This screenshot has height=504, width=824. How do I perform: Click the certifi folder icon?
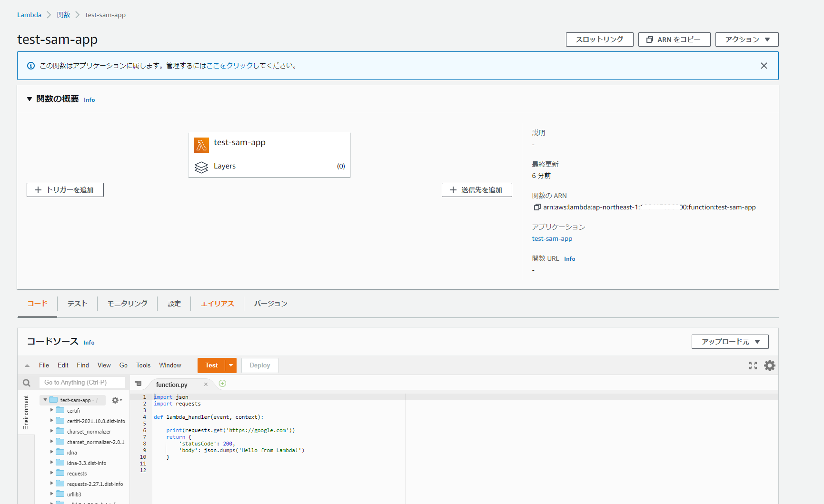pos(60,410)
